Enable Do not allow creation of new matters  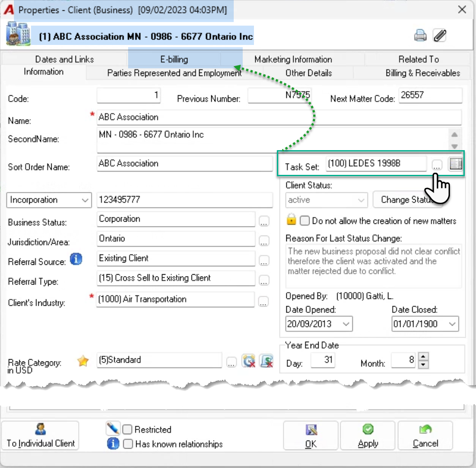pos(304,221)
